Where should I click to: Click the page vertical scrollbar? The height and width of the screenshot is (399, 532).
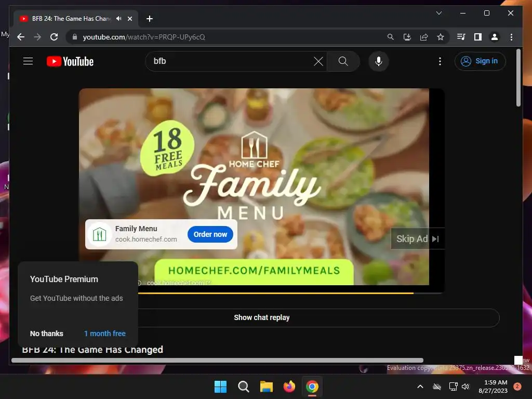coord(518,78)
